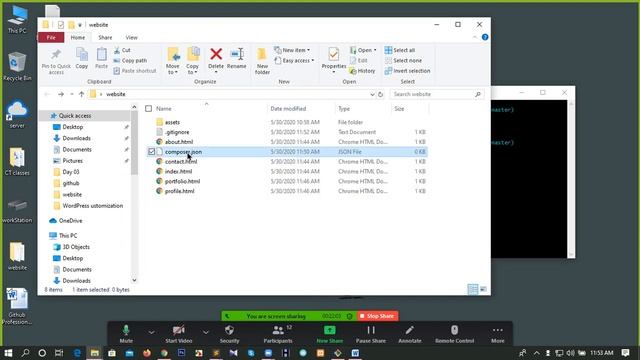Open the File ribbon tab
Viewport: 640px width, 360px height.
51,38
